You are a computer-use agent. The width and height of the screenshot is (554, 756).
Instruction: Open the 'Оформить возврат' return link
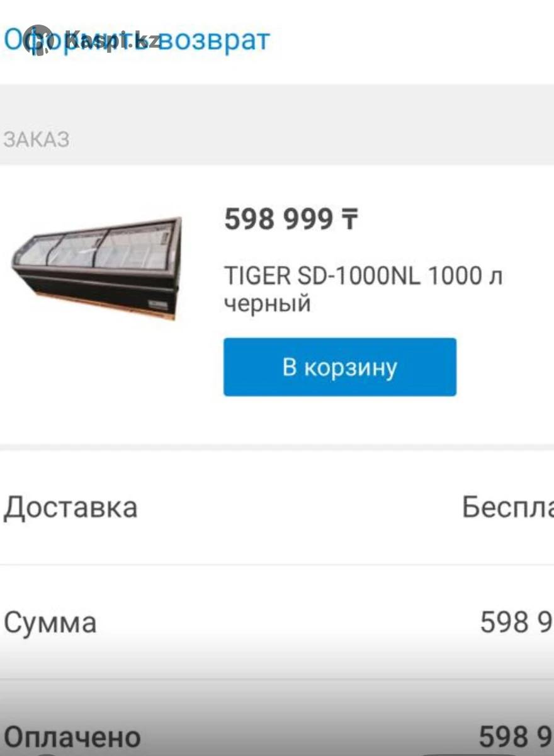click(x=137, y=40)
